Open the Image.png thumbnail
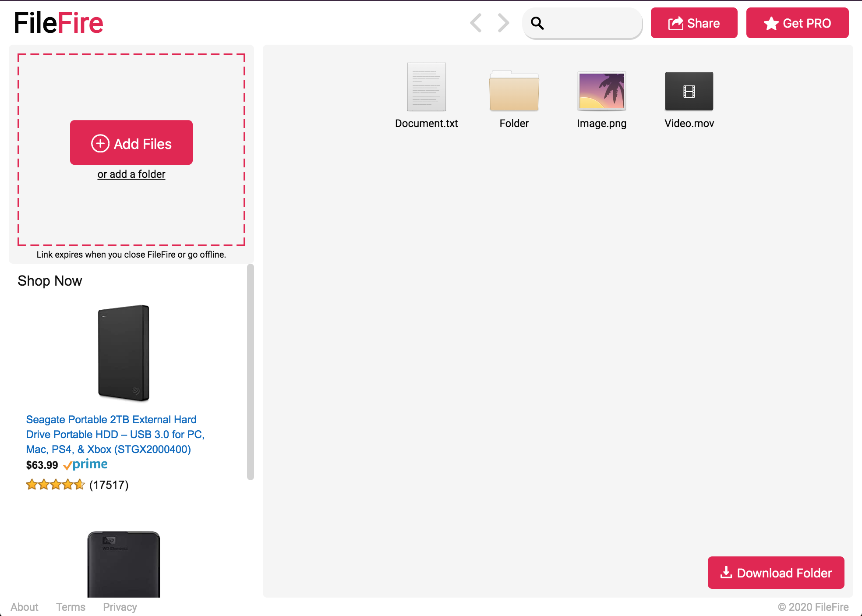The height and width of the screenshot is (616, 862). coord(601,91)
